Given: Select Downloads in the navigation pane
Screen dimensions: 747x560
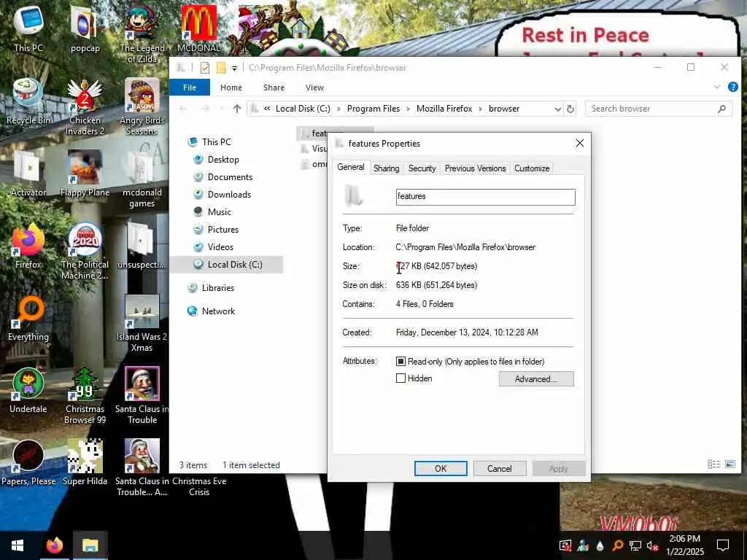Looking at the screenshot, I should [x=228, y=194].
